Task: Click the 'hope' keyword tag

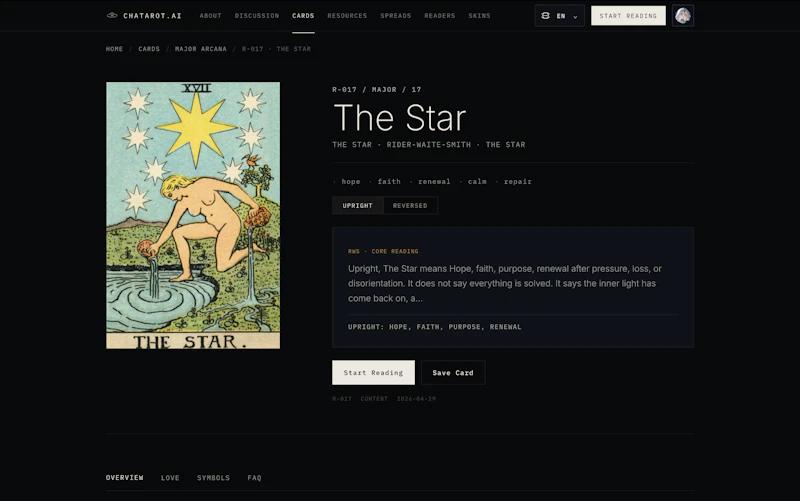Action: [x=351, y=182]
